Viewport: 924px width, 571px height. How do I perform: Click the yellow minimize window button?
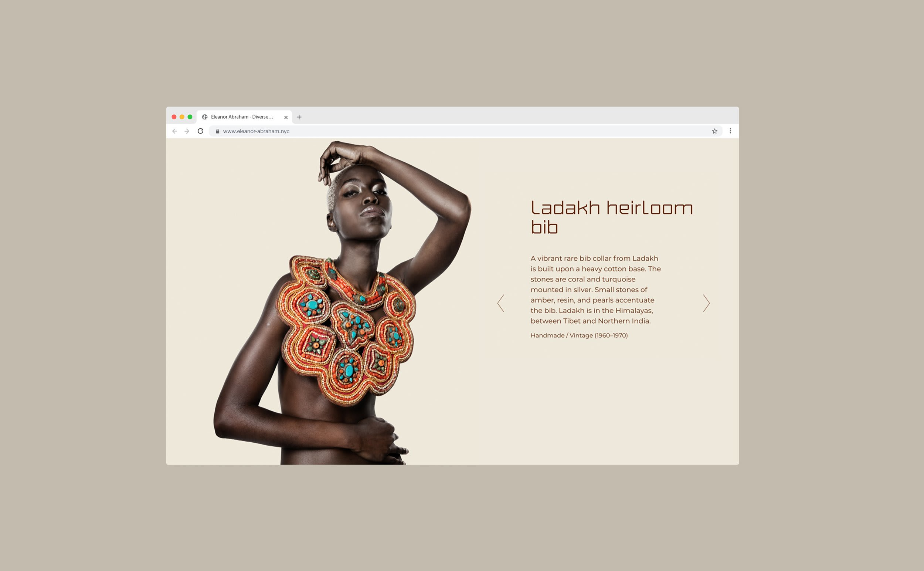coord(182,117)
